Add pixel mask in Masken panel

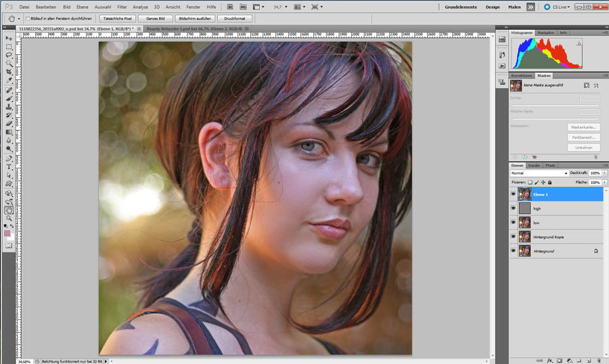(587, 85)
